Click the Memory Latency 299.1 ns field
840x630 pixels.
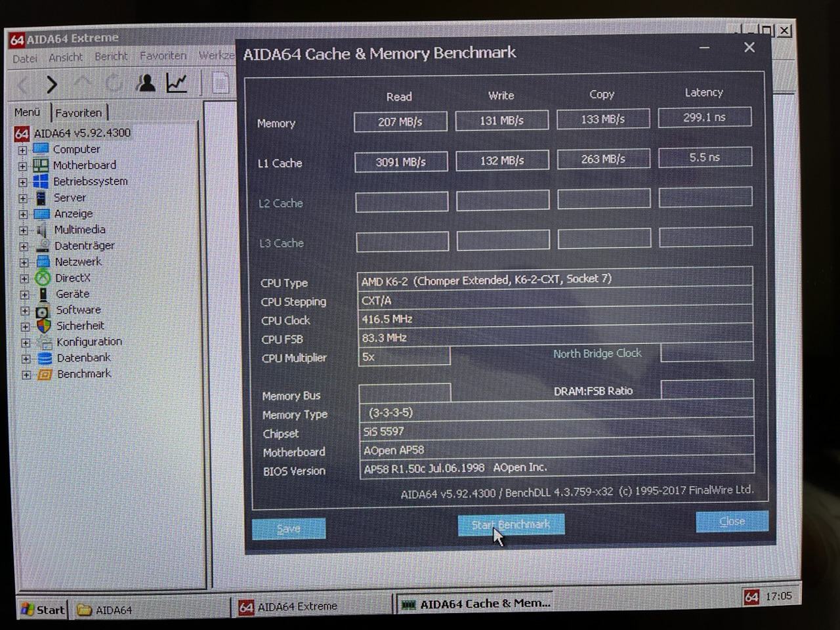pyautogui.click(x=705, y=117)
